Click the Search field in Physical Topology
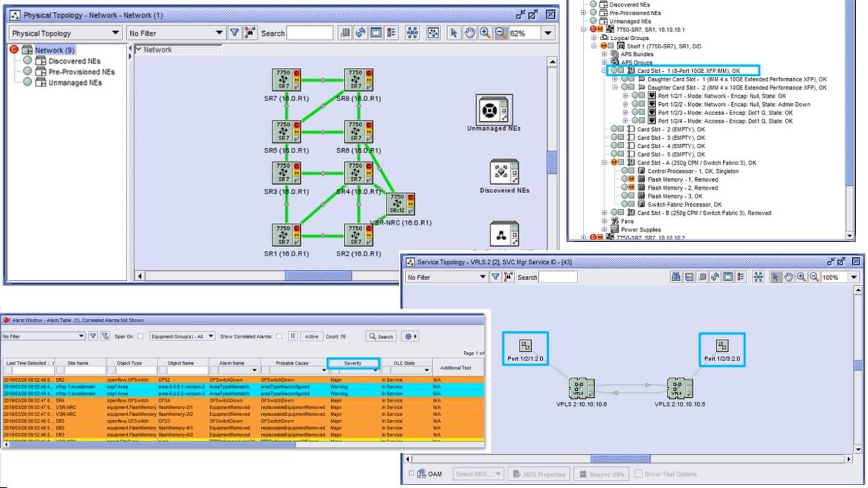 coord(310,33)
